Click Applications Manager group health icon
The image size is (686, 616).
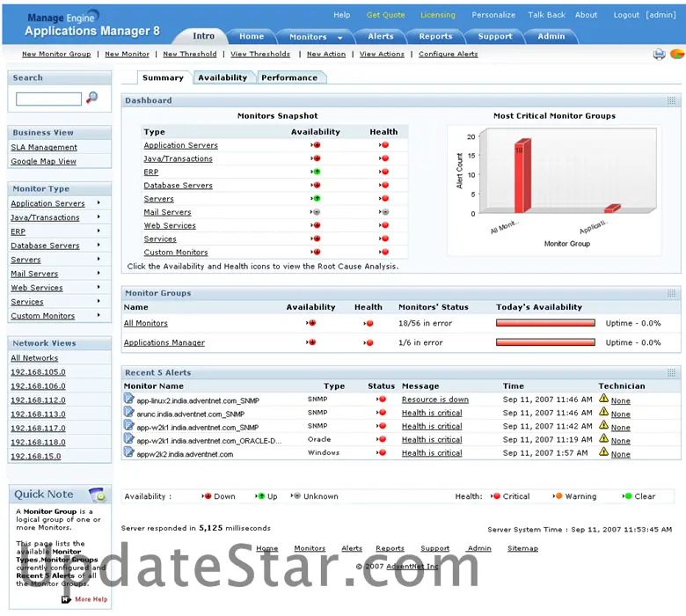point(369,343)
